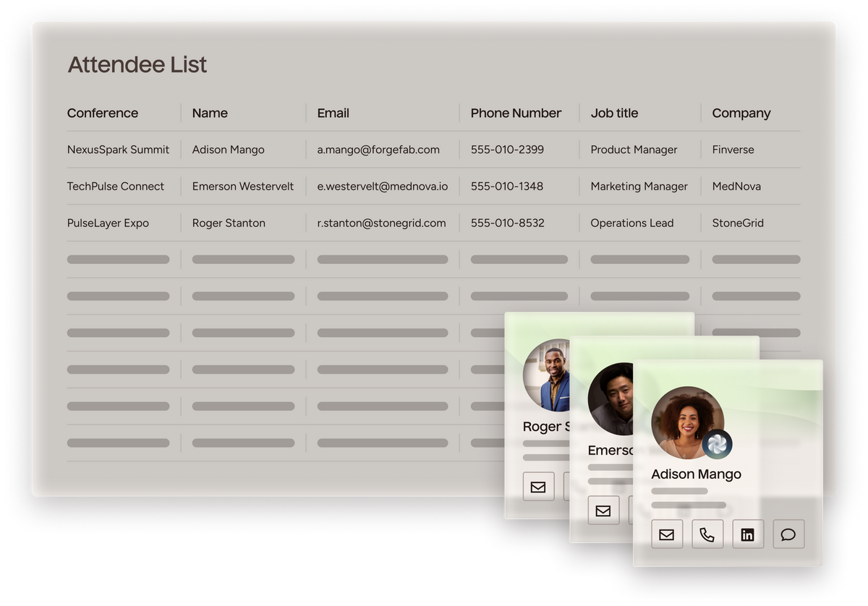868x606 pixels.
Task: Click email e.westervelt@mednova.io
Action: point(382,187)
